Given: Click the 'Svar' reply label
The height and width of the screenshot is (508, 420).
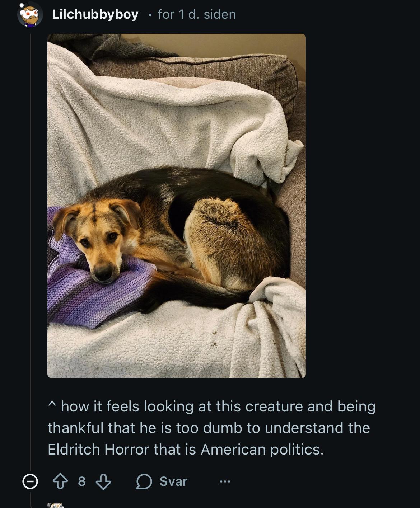Looking at the screenshot, I should click(173, 481).
